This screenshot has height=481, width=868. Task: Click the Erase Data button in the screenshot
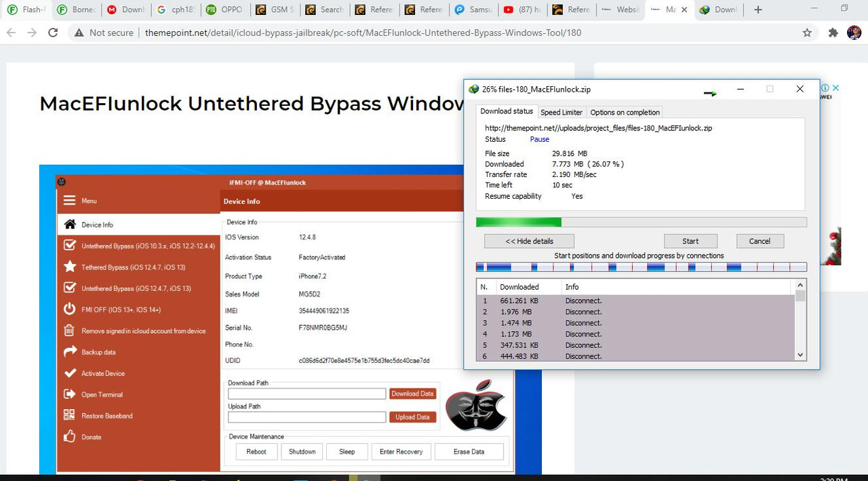(469, 451)
